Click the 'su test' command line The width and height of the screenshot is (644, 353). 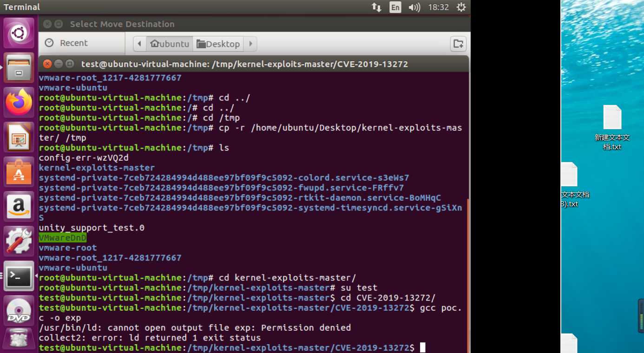(x=359, y=288)
